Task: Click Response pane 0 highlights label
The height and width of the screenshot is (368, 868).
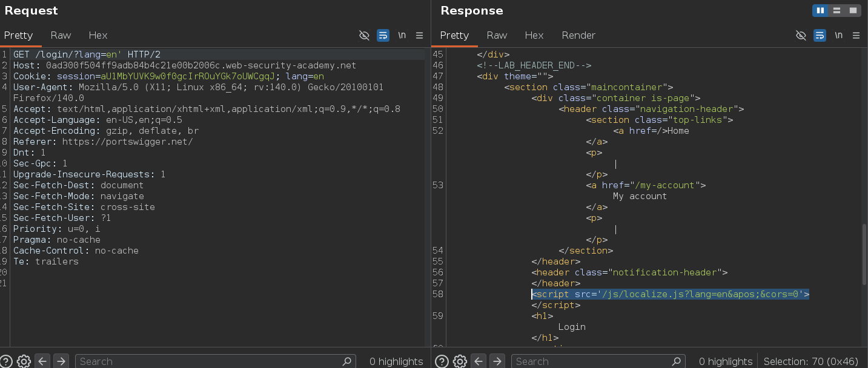Action: coord(726,361)
